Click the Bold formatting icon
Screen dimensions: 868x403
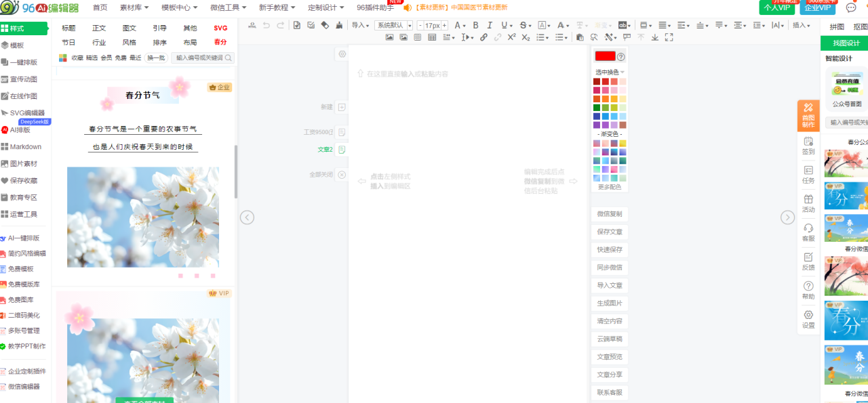point(475,25)
